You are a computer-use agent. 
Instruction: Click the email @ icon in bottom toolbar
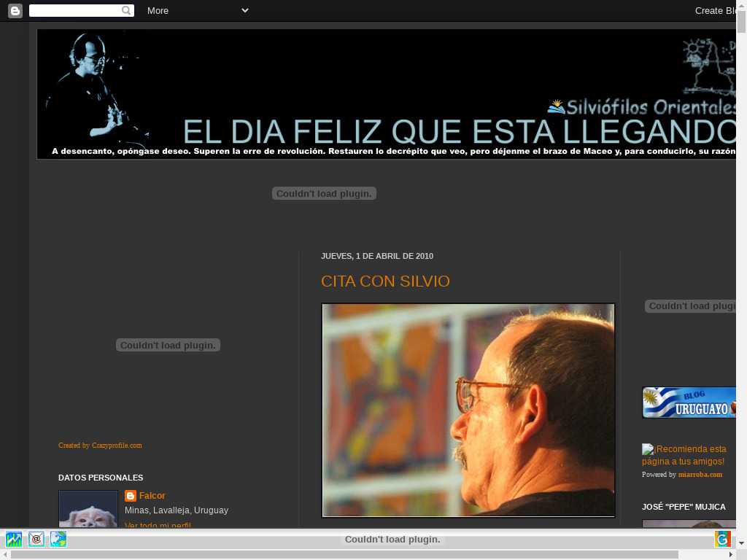[x=36, y=540]
